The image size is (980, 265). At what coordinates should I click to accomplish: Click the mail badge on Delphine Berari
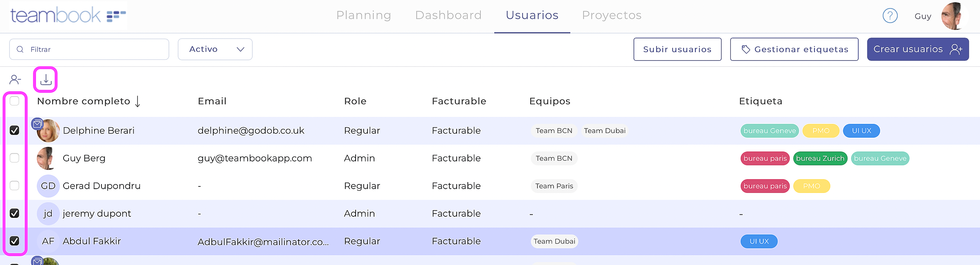point(37,124)
